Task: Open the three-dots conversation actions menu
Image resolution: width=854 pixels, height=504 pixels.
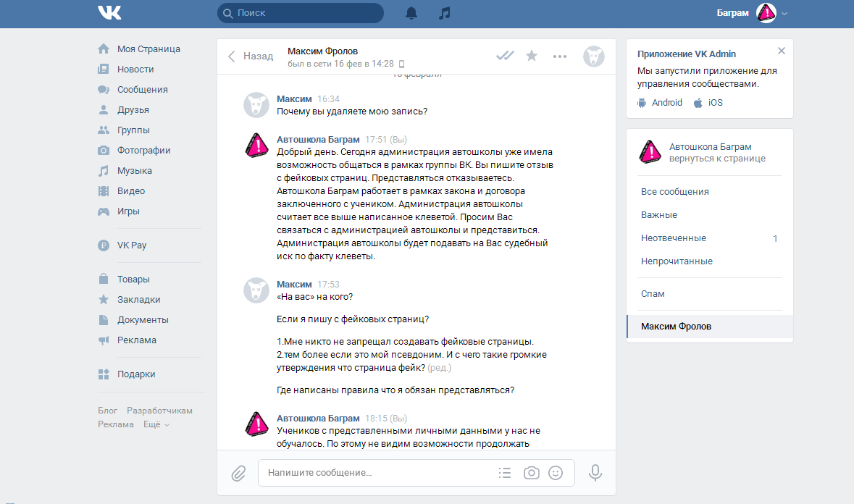Action: (560, 56)
